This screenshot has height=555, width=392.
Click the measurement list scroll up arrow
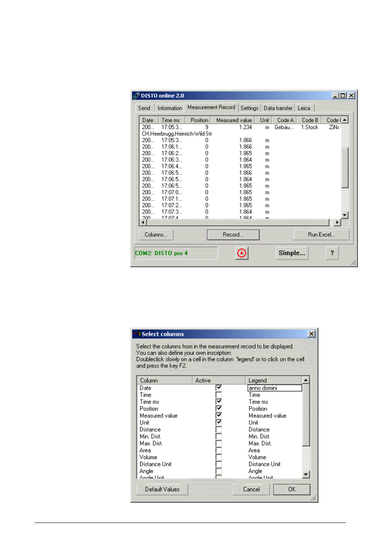tap(345, 120)
